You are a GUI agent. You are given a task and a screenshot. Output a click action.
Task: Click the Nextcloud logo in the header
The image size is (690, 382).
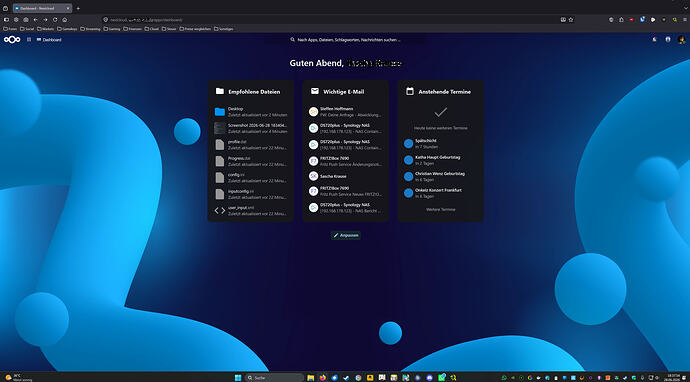[12, 40]
